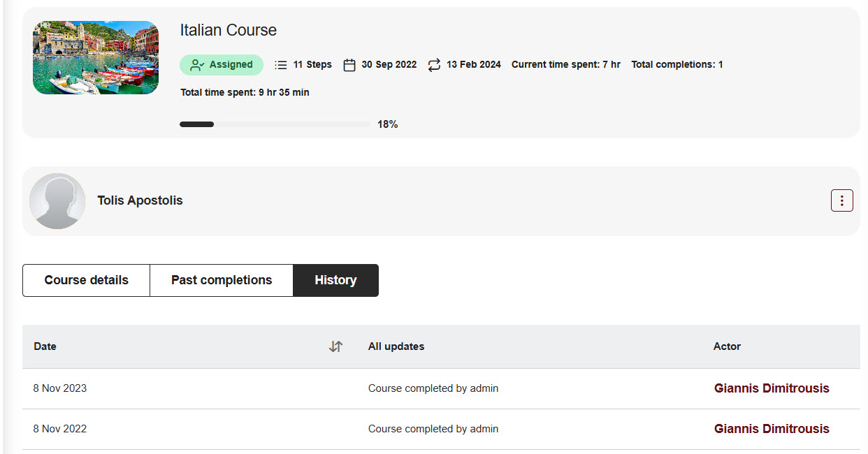Image resolution: width=868 pixels, height=454 pixels.
Task: Open Giannis Dimitrousis link on 8 Nov 2023 row
Action: pos(772,388)
